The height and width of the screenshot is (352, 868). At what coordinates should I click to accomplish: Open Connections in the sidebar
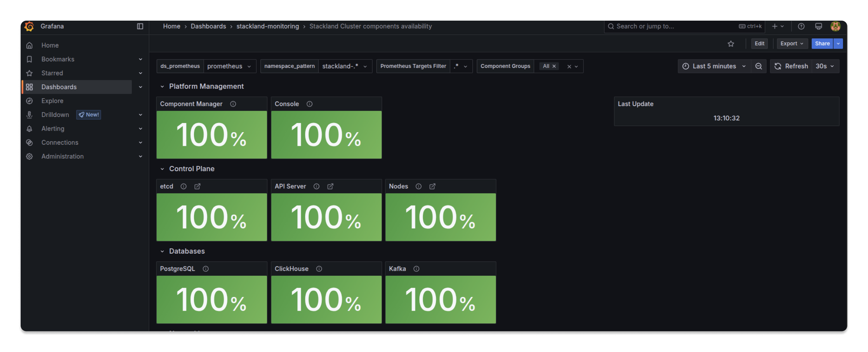coord(60,142)
